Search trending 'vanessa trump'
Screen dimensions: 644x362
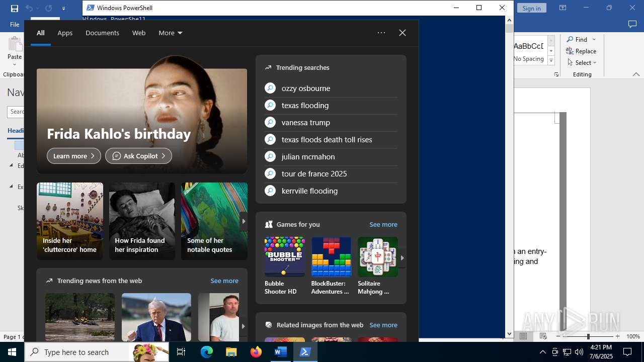(331, 123)
